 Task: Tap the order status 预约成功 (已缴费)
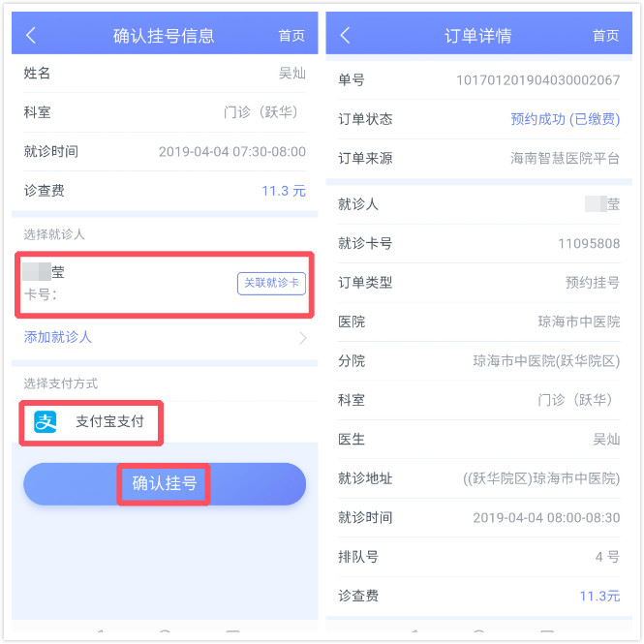(x=566, y=119)
